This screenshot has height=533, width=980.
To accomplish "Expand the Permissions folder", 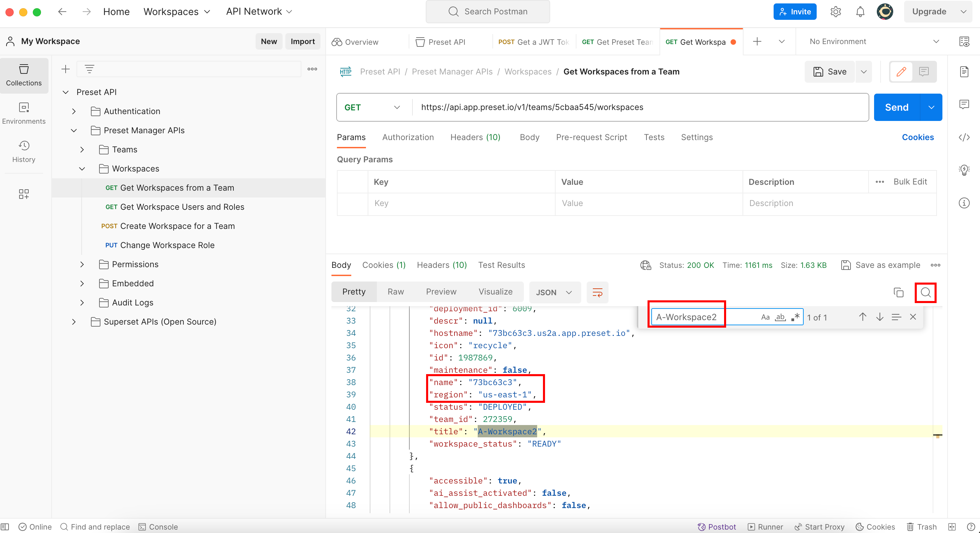I will (82, 264).
